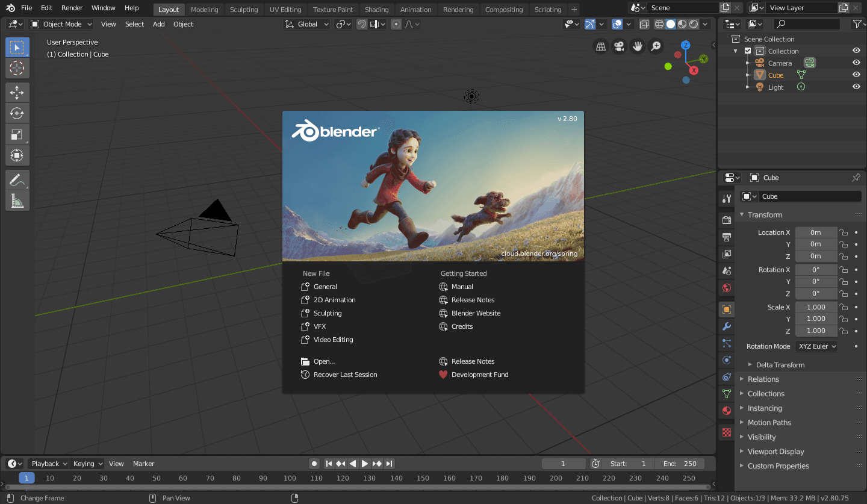Select the Rotate tool
The width and height of the screenshot is (867, 504).
point(17,113)
